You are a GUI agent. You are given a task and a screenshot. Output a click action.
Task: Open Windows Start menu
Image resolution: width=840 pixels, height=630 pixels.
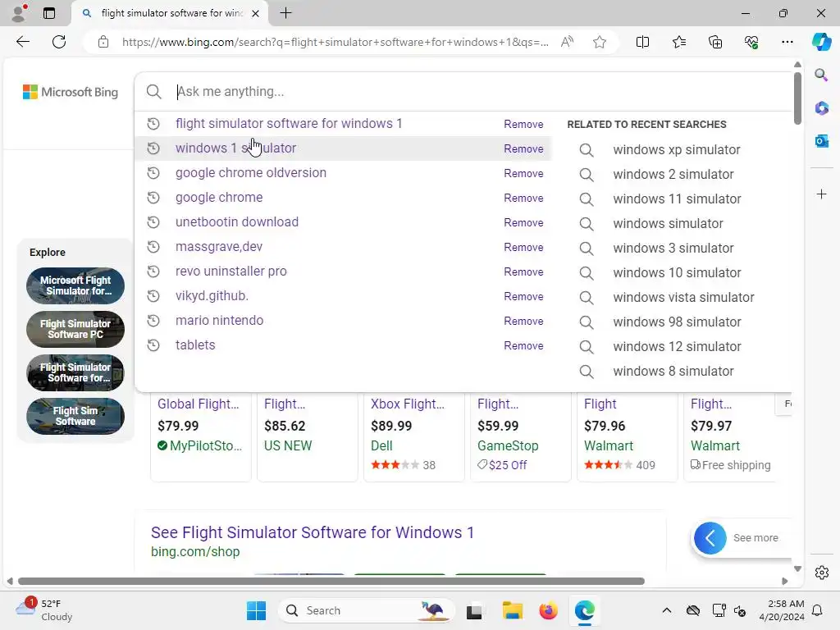(256, 610)
